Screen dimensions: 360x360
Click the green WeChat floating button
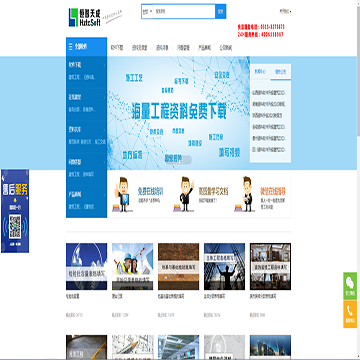coord(350,286)
